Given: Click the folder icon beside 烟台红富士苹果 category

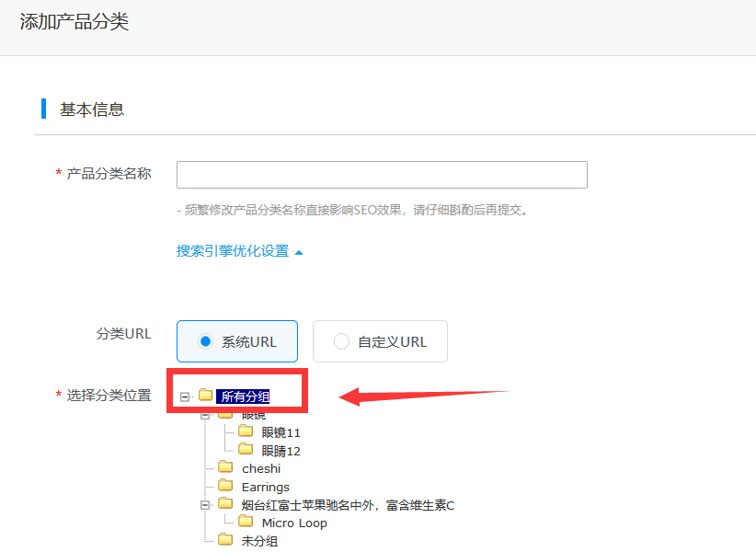Looking at the screenshot, I should (x=225, y=504).
